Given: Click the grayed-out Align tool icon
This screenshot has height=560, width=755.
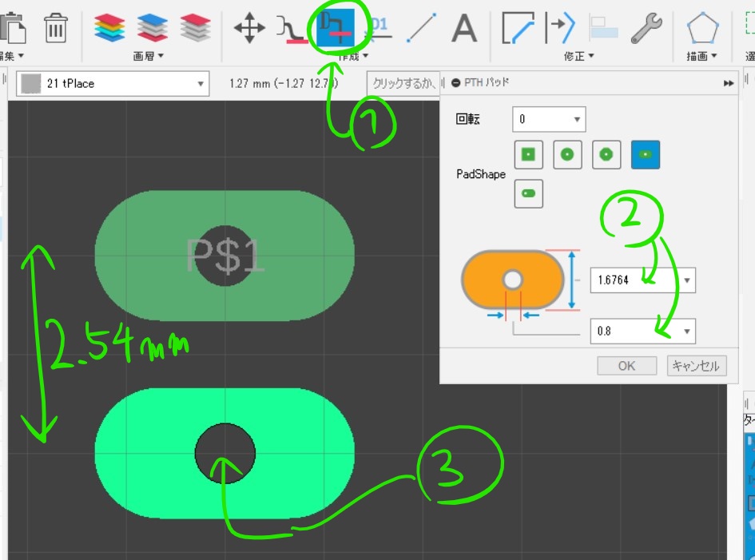Looking at the screenshot, I should (604, 28).
